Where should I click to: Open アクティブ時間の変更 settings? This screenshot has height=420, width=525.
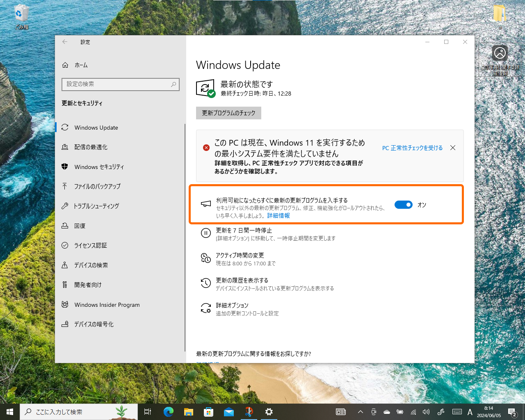tap(240, 258)
